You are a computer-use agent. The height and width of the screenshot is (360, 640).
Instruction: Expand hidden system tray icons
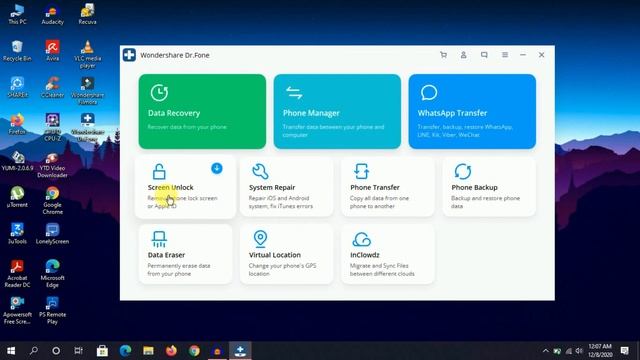coord(545,351)
